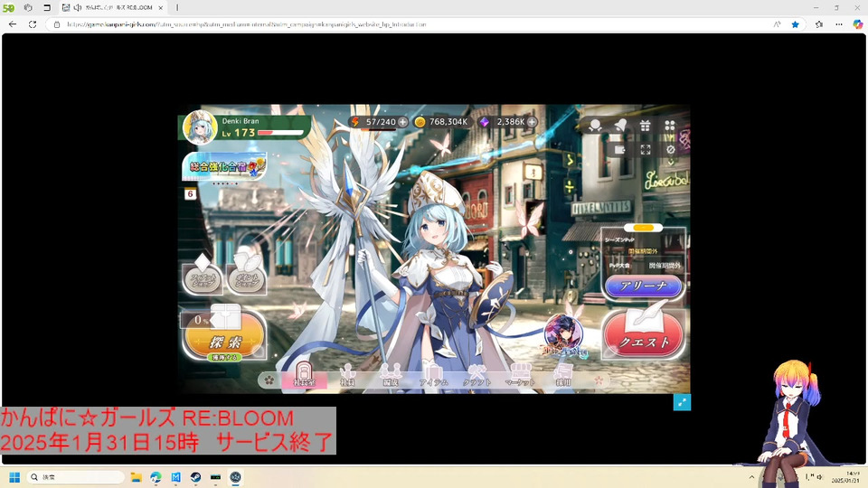This screenshot has height=488, width=868.
Task: Expand game to fullscreen blue arrow button
Action: tap(682, 402)
